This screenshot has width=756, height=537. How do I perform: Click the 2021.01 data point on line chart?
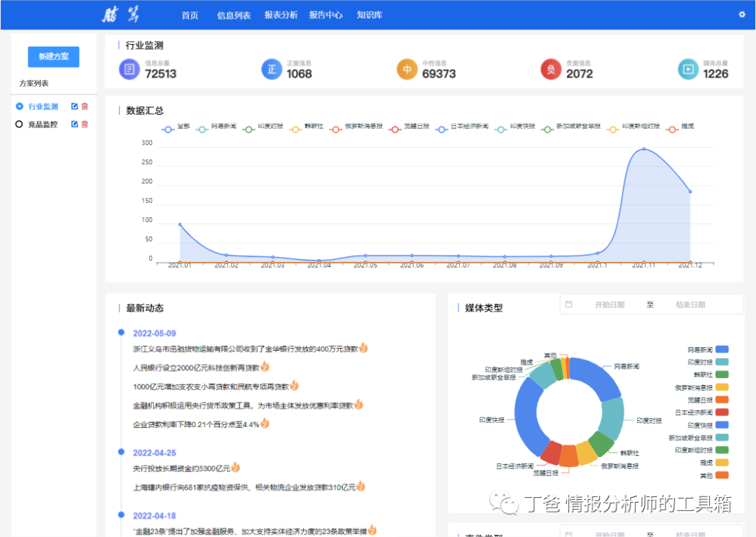tap(180, 224)
